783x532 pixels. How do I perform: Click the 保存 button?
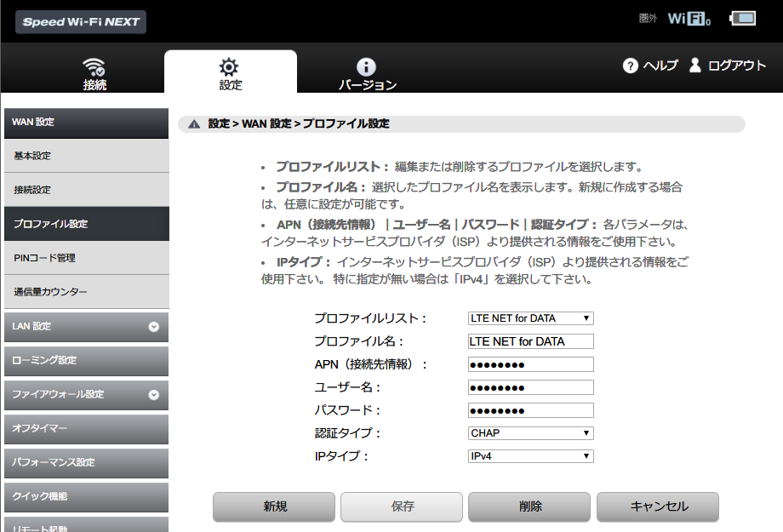coord(402,506)
